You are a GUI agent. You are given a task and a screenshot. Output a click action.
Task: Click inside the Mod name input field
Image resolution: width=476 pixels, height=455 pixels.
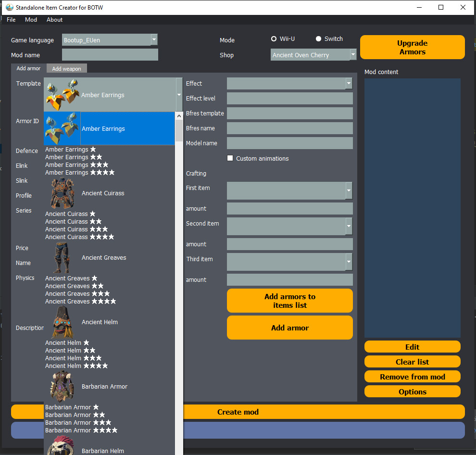point(110,54)
